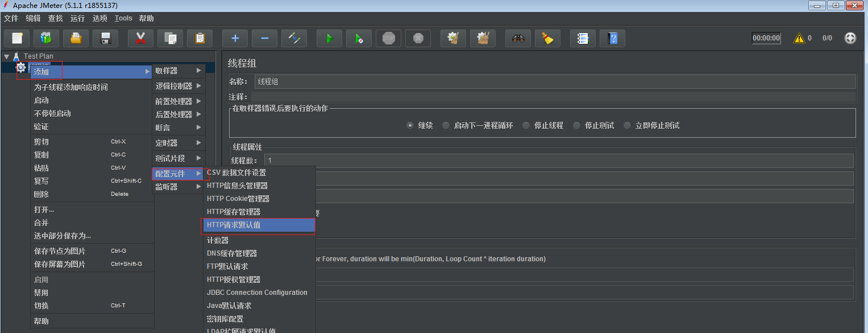Open the Templates toolbar icon
The image size is (868, 333).
point(47,39)
